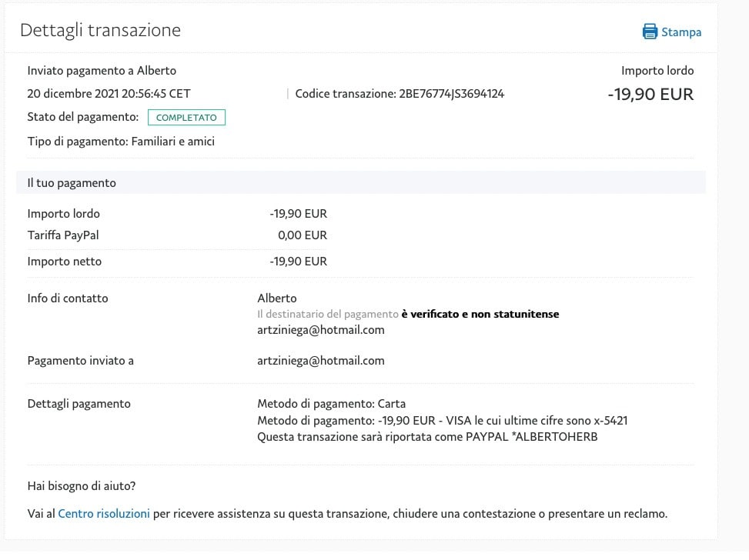The image size is (749, 560).
Task: Click the è verificato e non statunitense text
Action: point(480,314)
